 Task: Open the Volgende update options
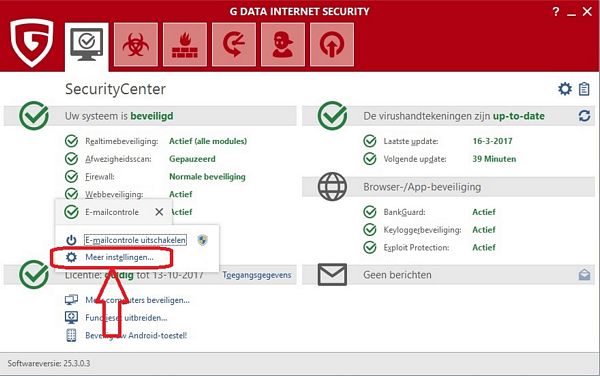pyautogui.click(x=415, y=159)
